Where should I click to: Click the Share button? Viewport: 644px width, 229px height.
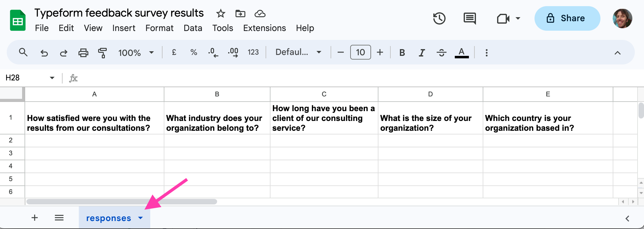pyautogui.click(x=567, y=18)
